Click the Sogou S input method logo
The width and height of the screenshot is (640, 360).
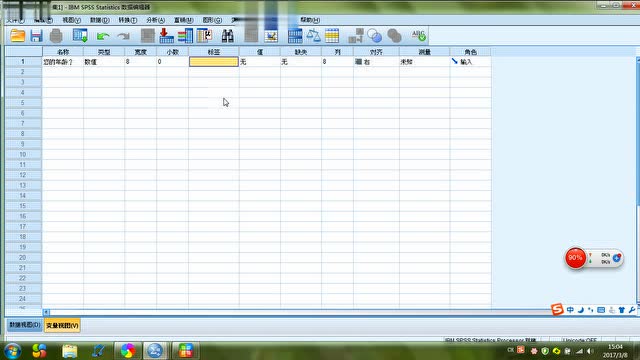[x=557, y=309]
